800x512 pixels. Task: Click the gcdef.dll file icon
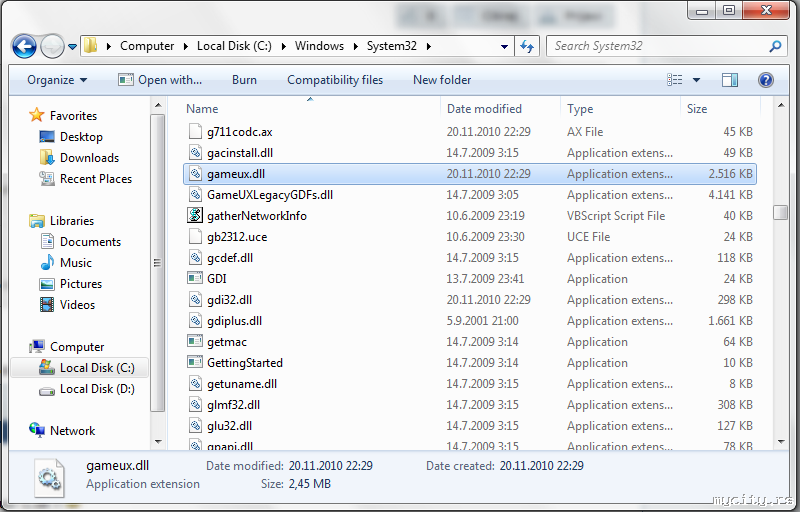click(x=195, y=258)
